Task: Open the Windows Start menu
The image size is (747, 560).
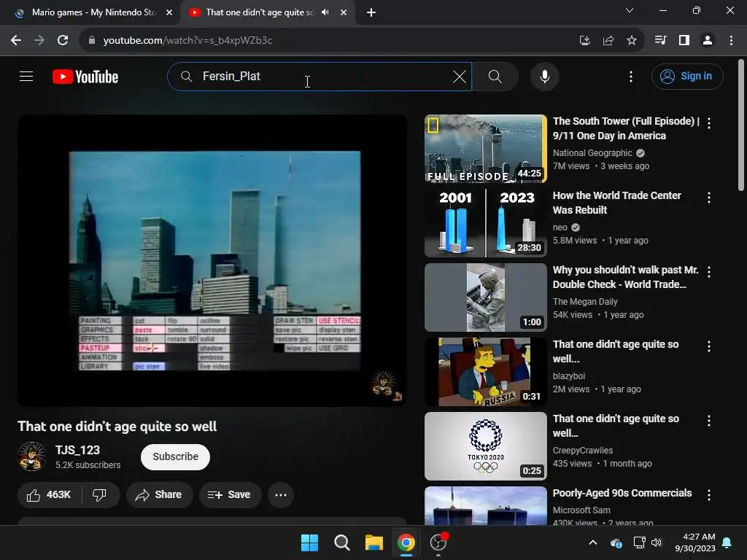Action: coord(309,542)
